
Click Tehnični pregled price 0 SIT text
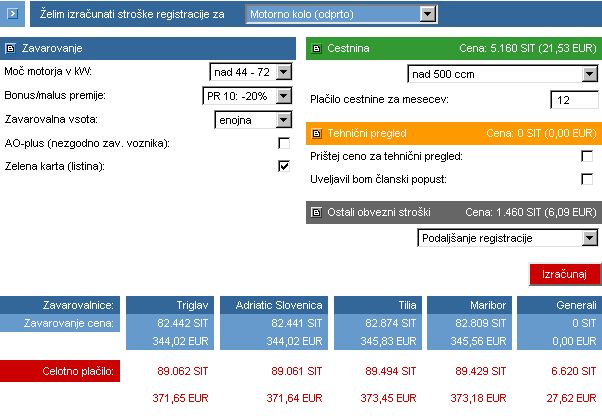pos(541,134)
